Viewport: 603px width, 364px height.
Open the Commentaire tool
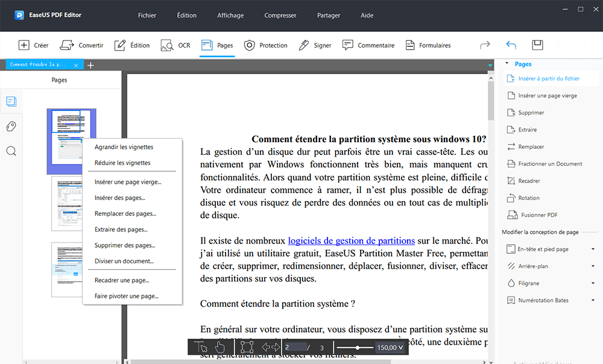pos(368,45)
